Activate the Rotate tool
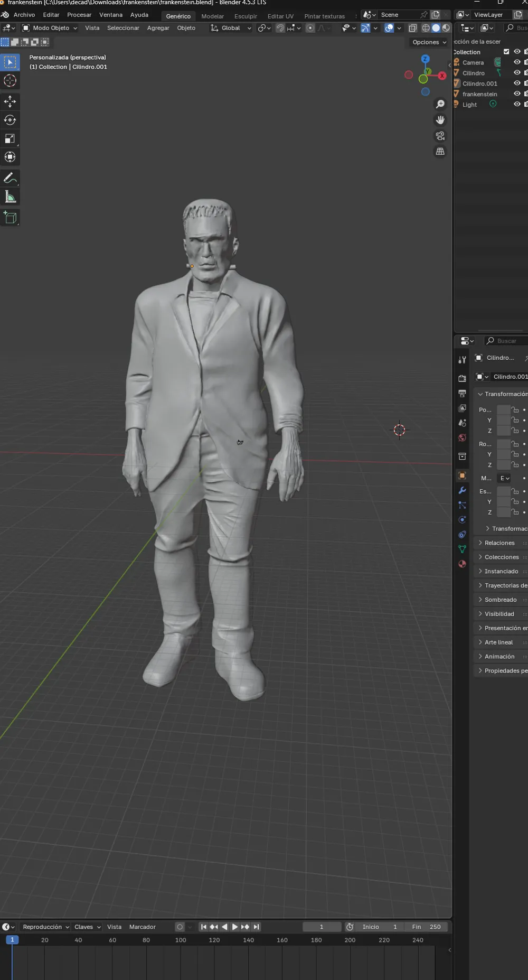The width and height of the screenshot is (528, 980). 10,120
